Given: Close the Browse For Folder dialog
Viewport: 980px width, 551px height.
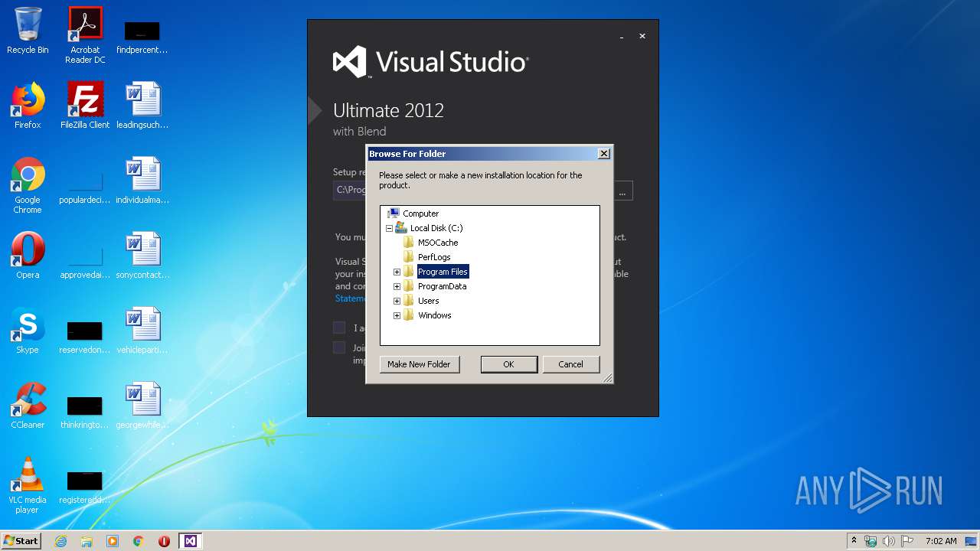Looking at the screenshot, I should 603,154.
